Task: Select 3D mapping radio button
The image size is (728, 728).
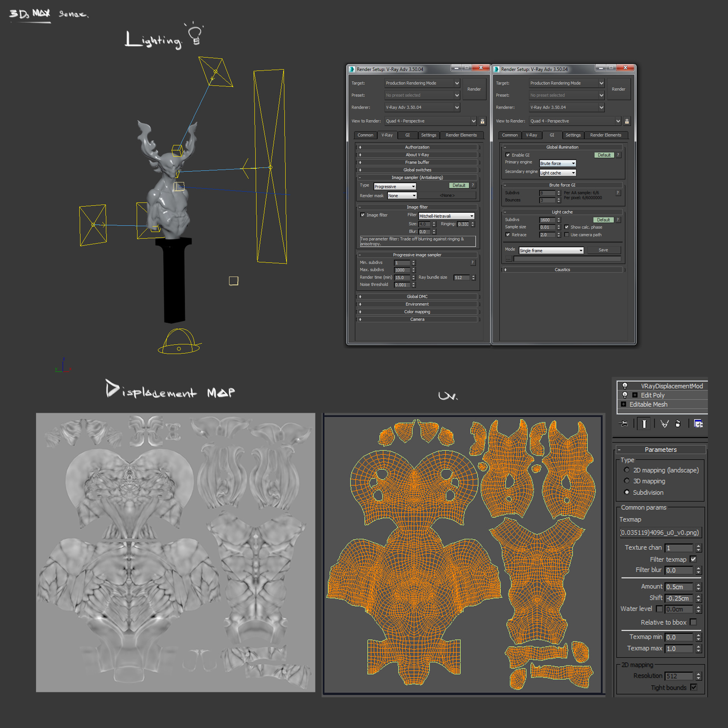Action: tap(626, 481)
